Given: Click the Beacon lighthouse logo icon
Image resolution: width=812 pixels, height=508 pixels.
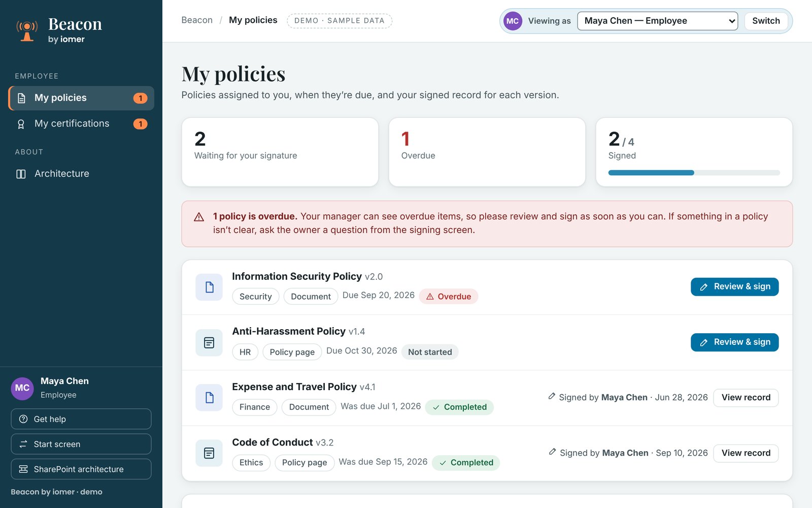Looking at the screenshot, I should point(27,31).
